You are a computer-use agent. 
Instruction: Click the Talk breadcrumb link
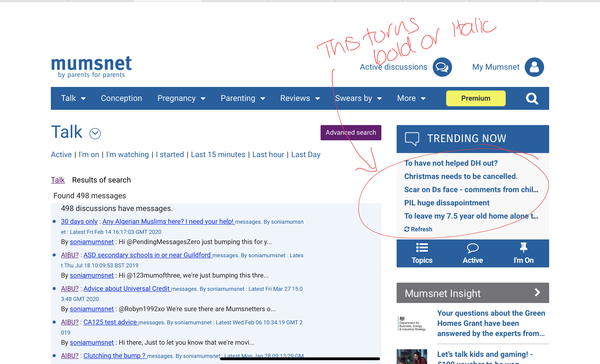[x=58, y=180]
